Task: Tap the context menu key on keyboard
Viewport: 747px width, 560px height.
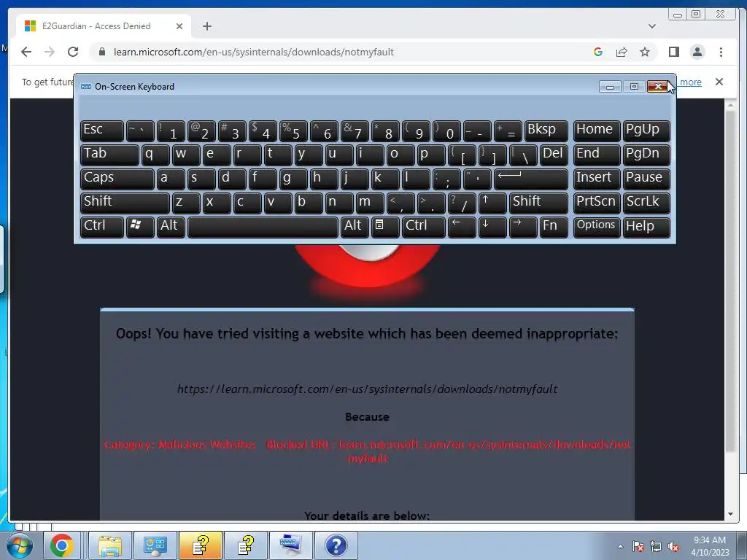Action: click(x=385, y=227)
